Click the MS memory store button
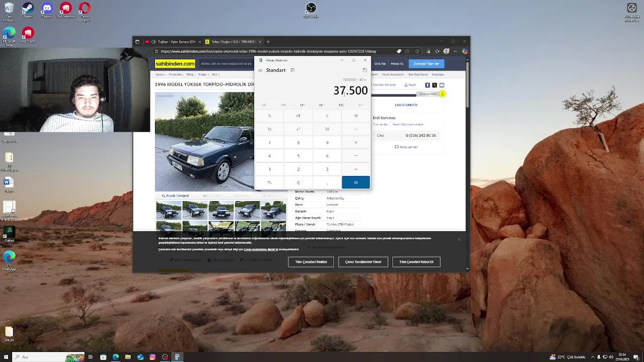Viewport: 644px width, 362px height. [x=341, y=105]
